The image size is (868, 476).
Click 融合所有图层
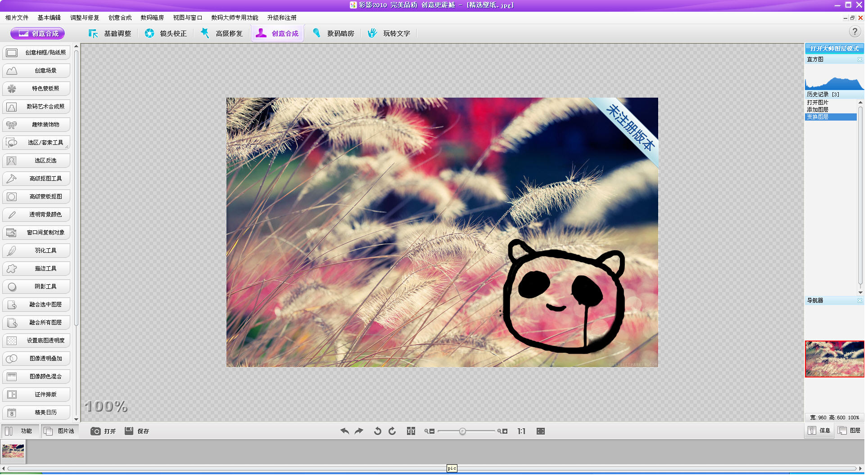[36, 323]
